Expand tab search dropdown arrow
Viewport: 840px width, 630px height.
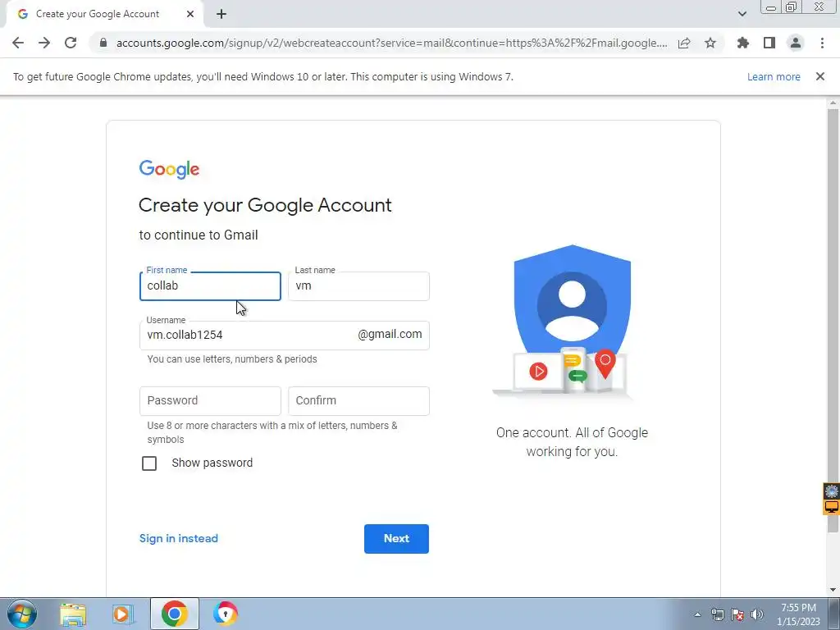(x=742, y=14)
